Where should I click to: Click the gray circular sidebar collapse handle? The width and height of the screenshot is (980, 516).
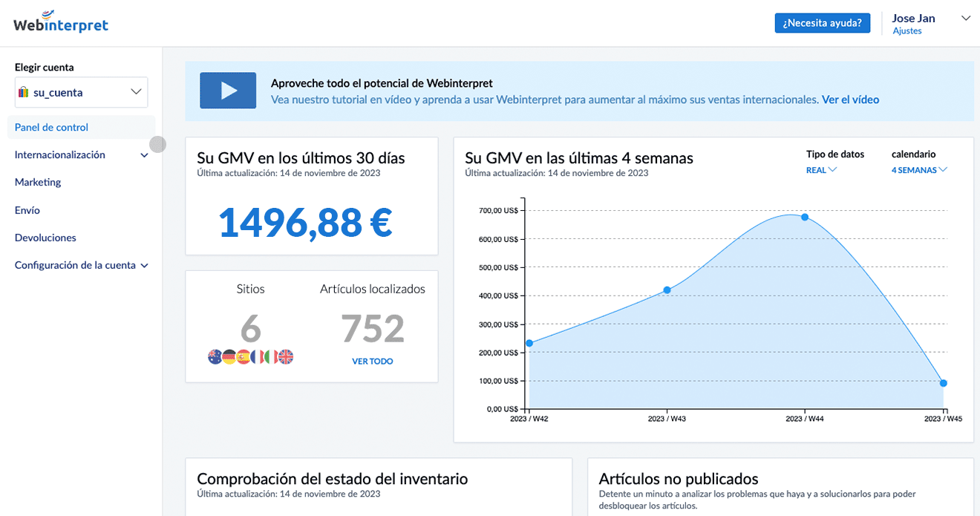tap(157, 144)
